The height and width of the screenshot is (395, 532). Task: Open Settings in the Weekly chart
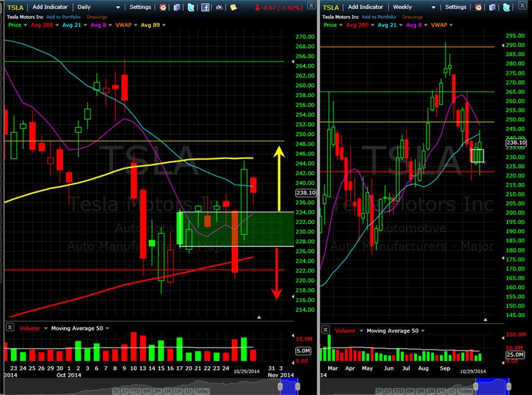(456, 7)
